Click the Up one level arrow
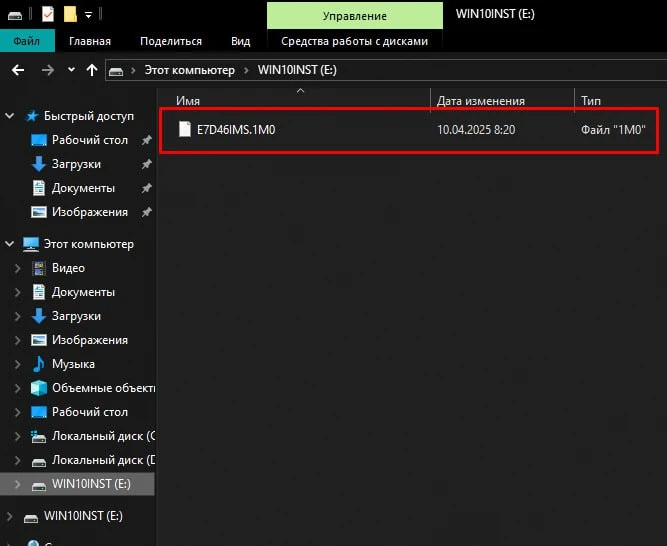 (x=92, y=70)
